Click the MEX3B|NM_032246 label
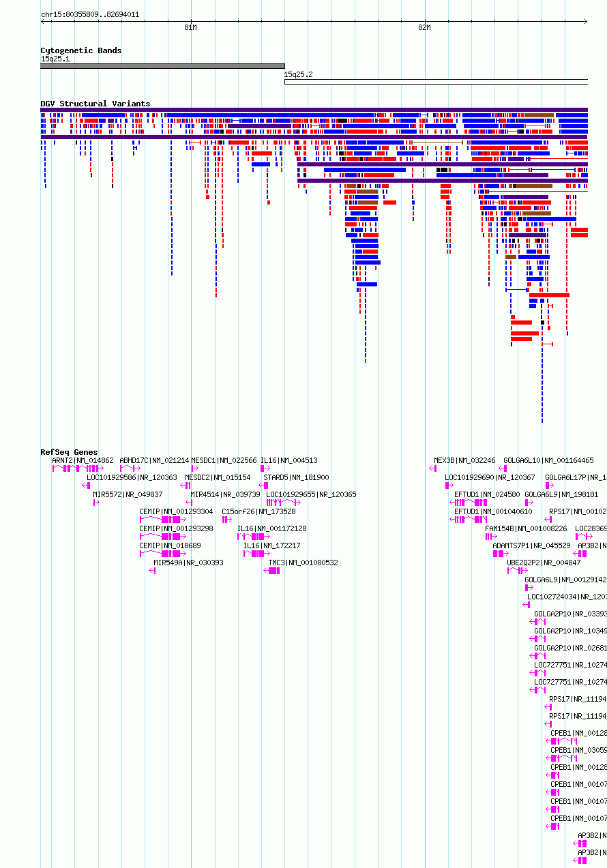The image size is (607, 868). (465, 460)
